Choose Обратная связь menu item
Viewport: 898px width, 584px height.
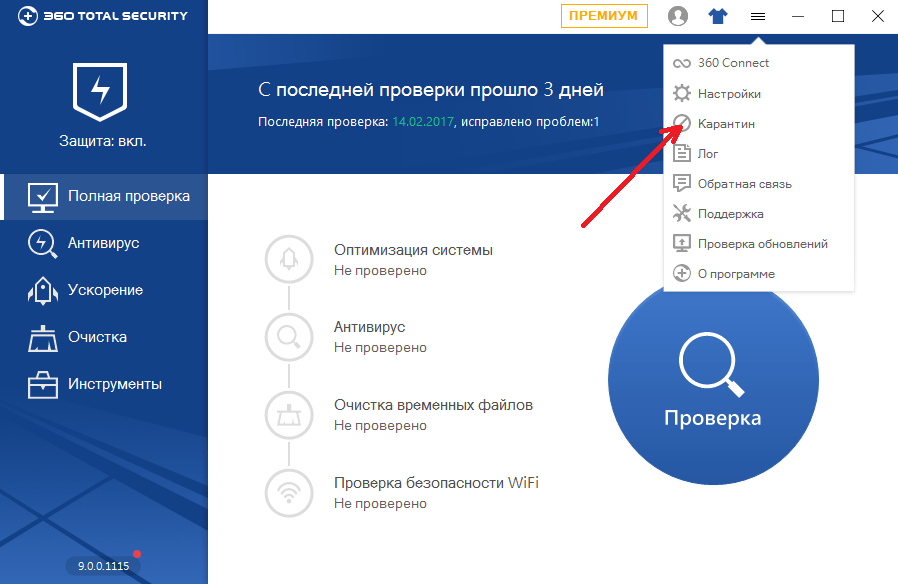(x=759, y=184)
